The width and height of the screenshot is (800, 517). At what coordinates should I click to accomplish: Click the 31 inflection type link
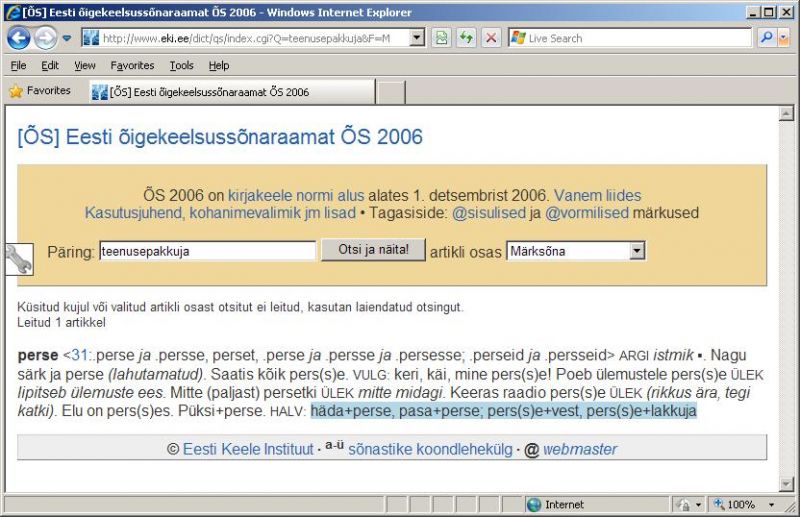click(x=79, y=355)
